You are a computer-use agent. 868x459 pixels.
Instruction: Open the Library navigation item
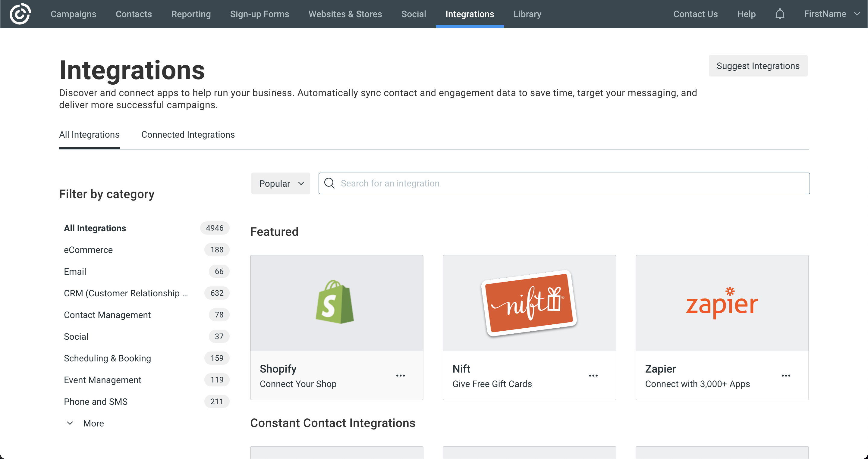tap(527, 14)
